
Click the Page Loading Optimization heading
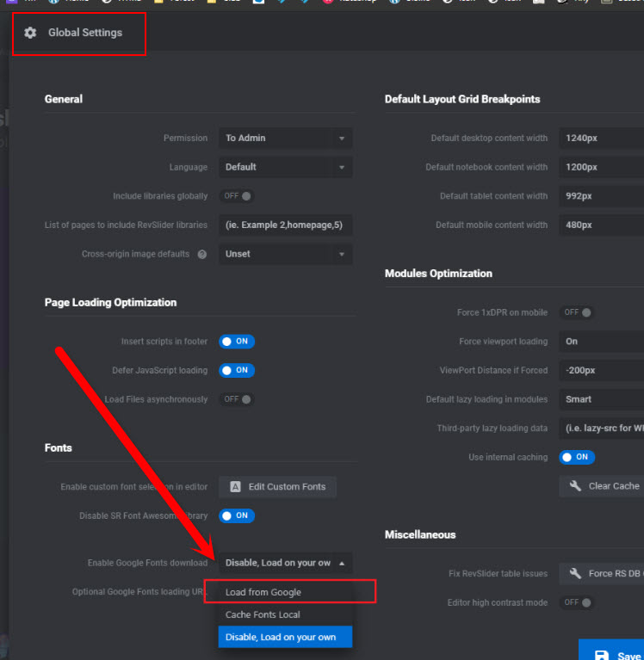111,303
